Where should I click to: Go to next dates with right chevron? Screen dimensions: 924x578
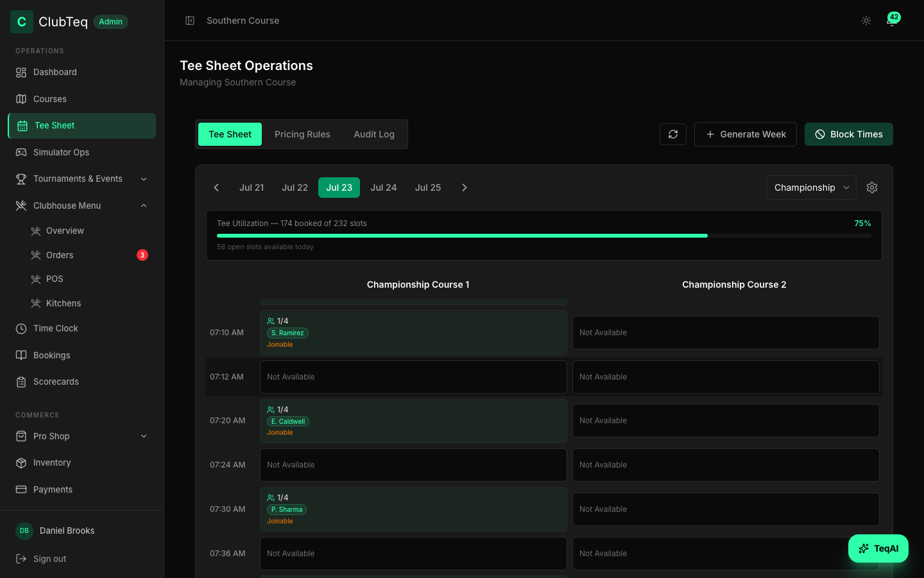pos(465,188)
